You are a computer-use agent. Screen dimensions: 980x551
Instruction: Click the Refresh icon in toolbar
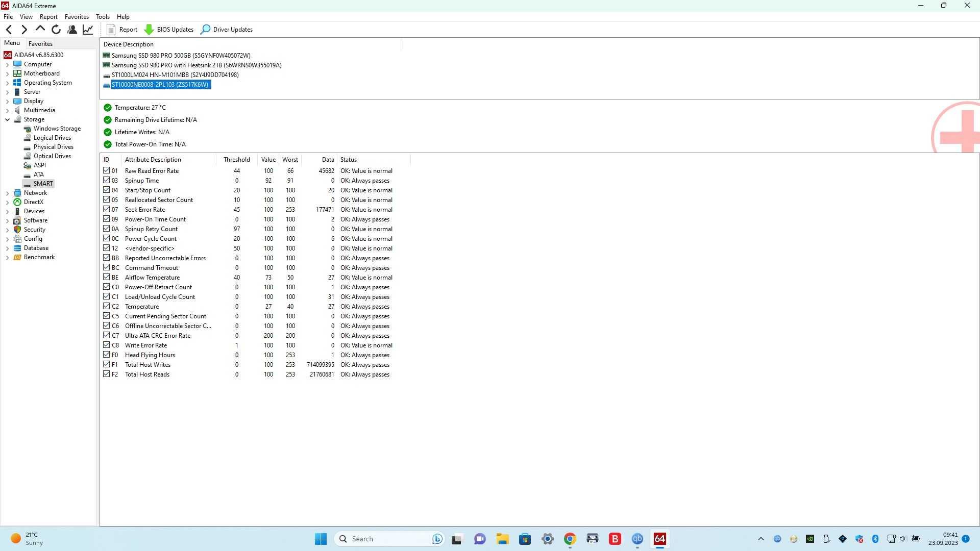click(56, 30)
